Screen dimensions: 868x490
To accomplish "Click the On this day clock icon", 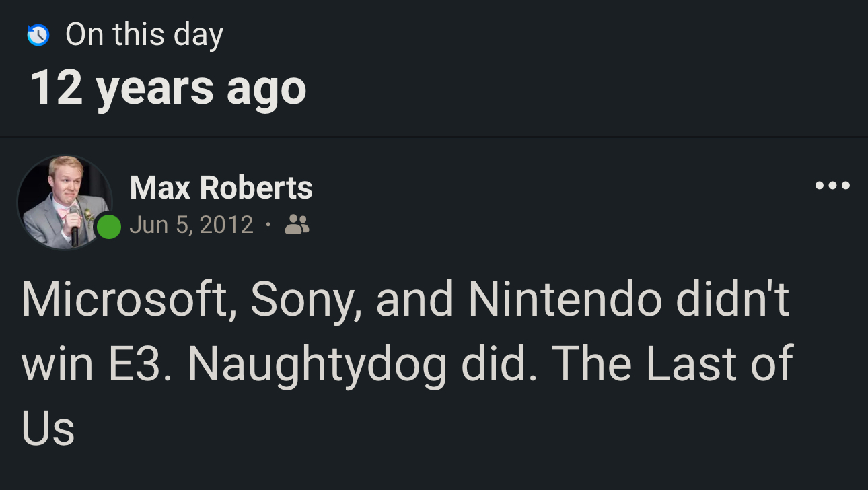I will (38, 34).
